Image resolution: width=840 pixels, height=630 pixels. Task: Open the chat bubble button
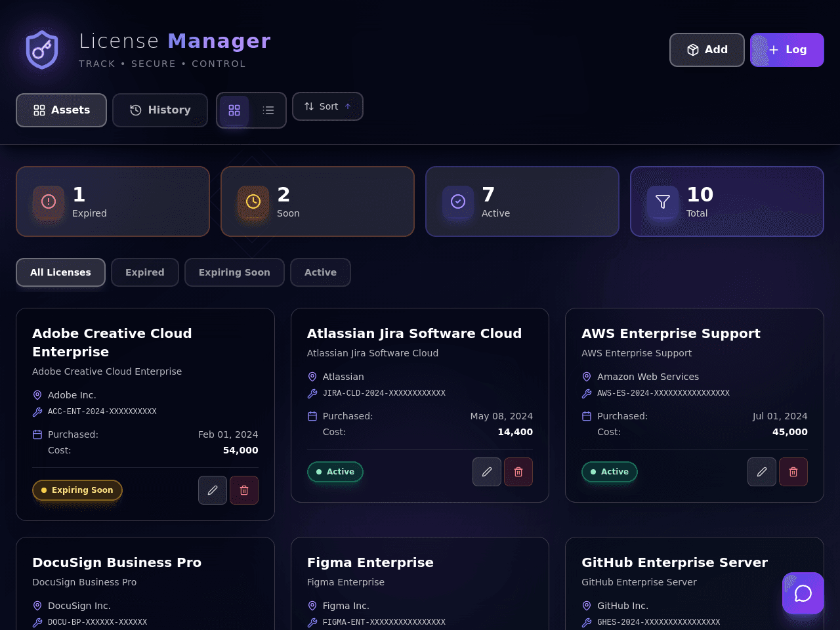[803, 593]
